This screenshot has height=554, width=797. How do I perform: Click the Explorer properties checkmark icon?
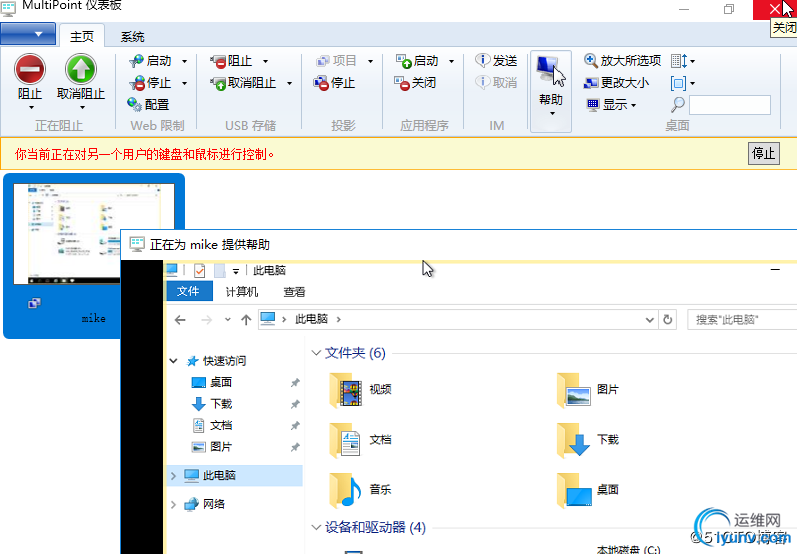(x=199, y=270)
